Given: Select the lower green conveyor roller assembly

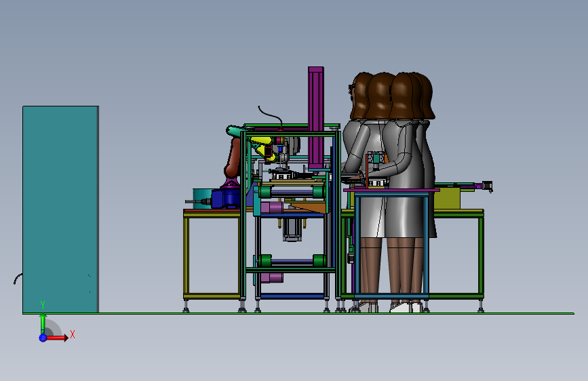Looking at the screenshot, I should coord(292,261).
